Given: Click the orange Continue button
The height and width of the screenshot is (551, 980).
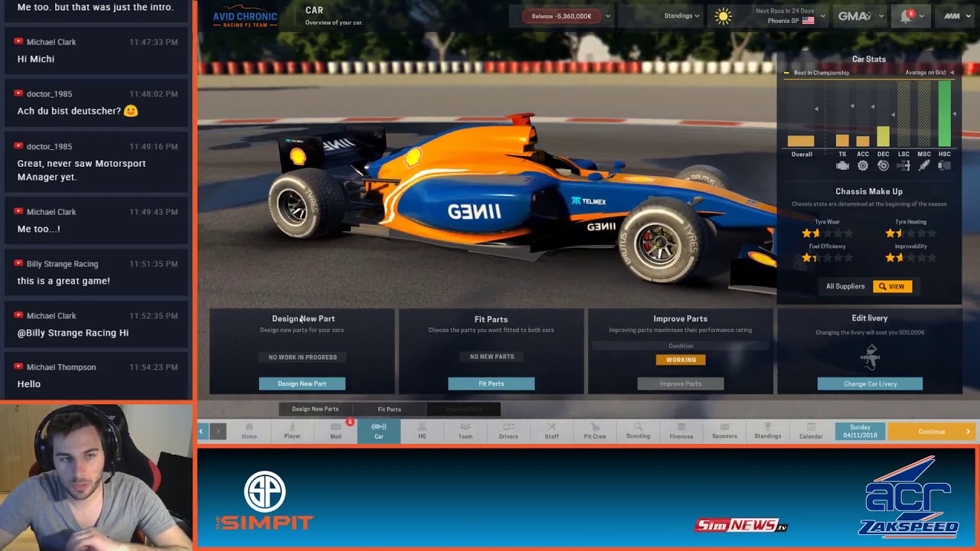Looking at the screenshot, I should tap(932, 432).
